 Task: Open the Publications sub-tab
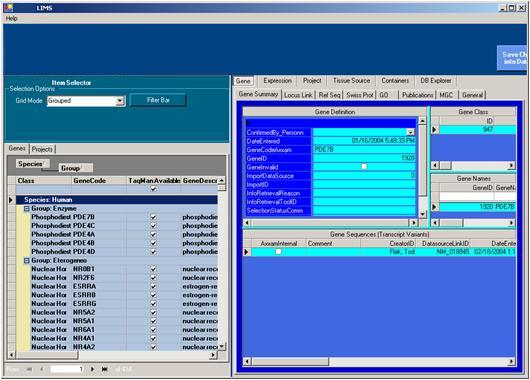click(417, 95)
